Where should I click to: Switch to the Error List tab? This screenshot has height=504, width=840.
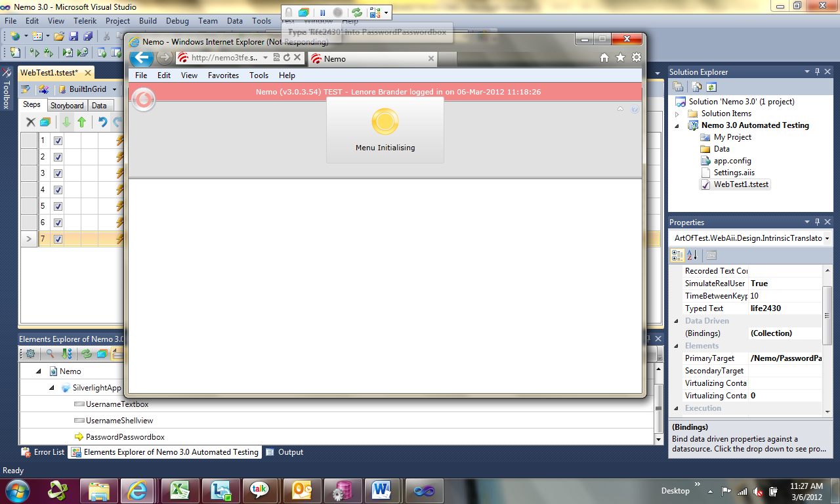tap(43, 452)
